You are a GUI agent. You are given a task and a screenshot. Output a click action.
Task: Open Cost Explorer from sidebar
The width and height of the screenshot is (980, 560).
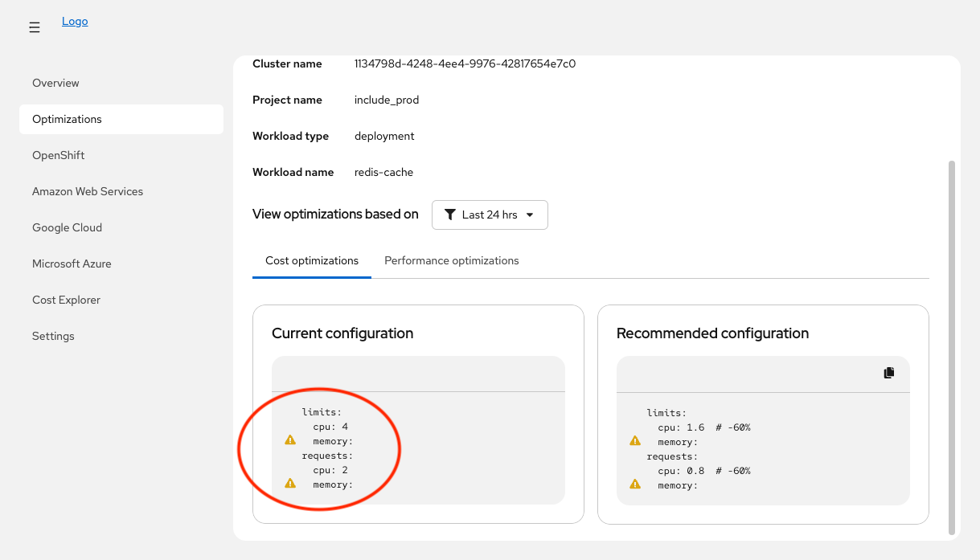point(66,300)
